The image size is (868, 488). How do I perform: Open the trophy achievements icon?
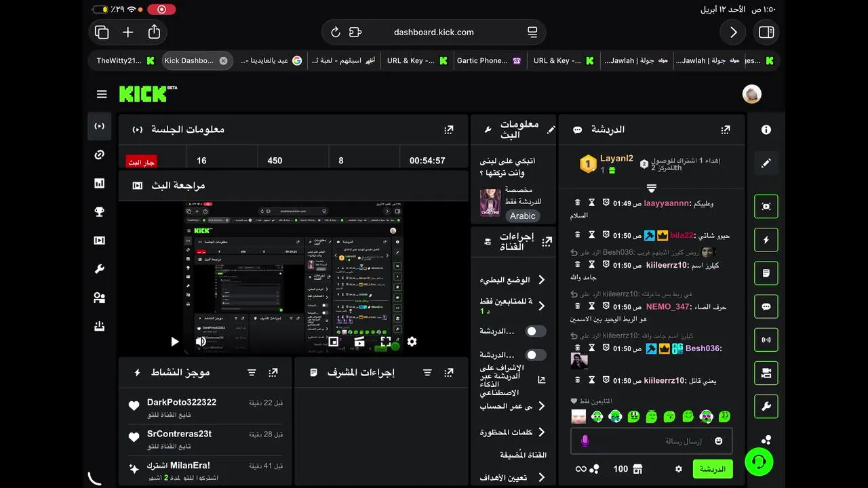99,211
